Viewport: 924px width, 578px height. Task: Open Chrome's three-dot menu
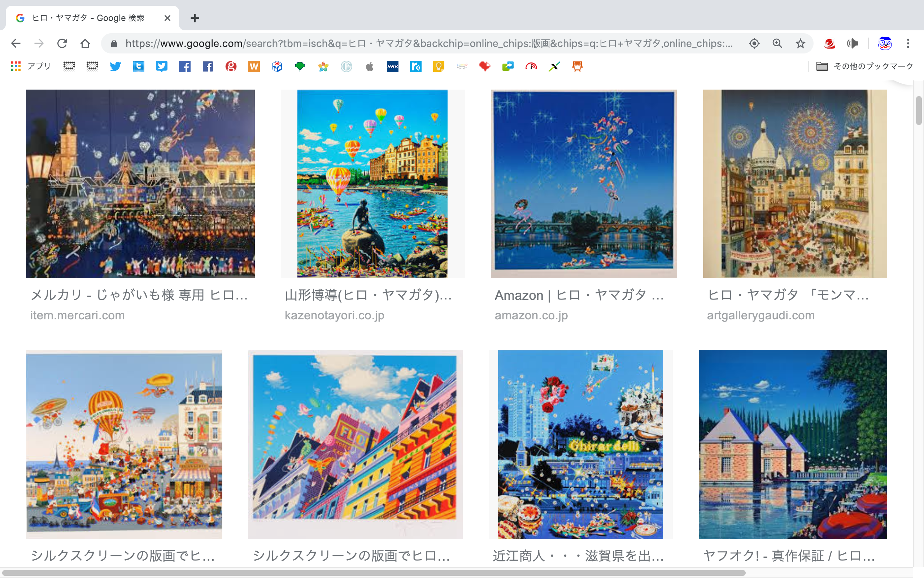point(908,44)
